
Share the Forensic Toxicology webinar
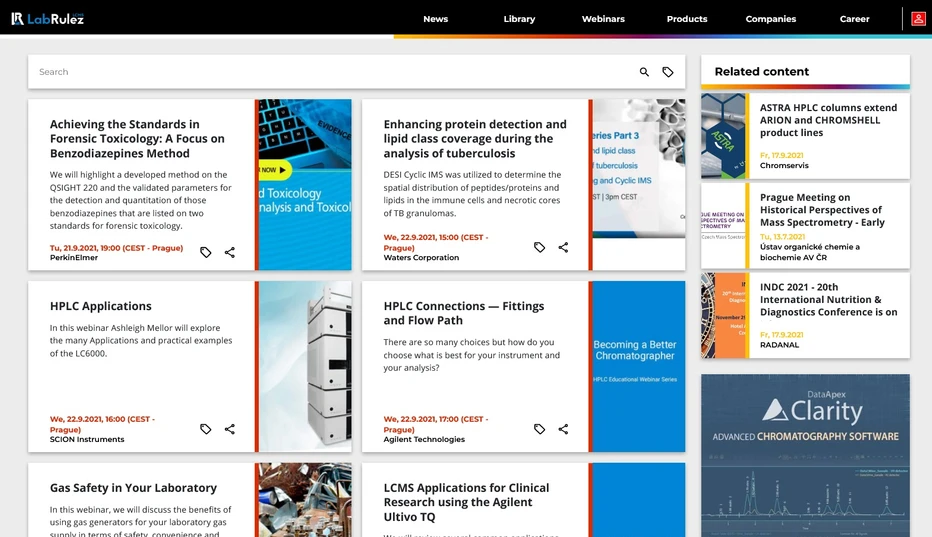pos(230,253)
